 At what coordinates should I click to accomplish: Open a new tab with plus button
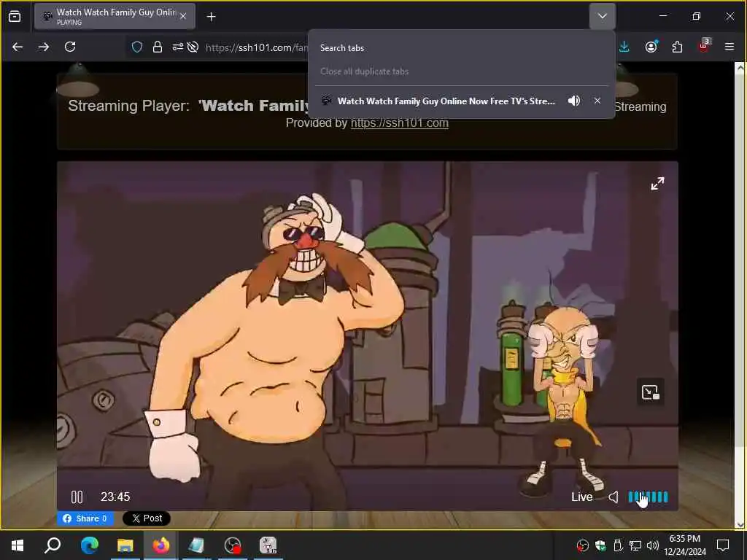(x=211, y=17)
